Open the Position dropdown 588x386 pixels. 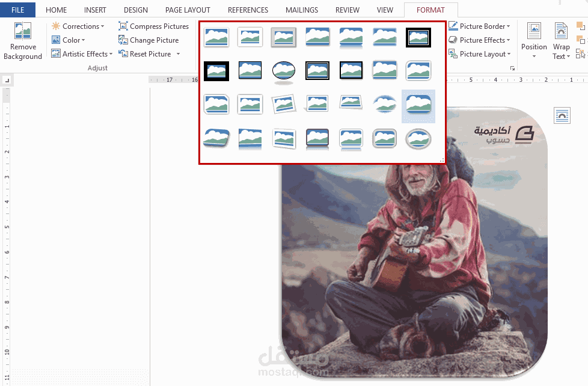(534, 40)
